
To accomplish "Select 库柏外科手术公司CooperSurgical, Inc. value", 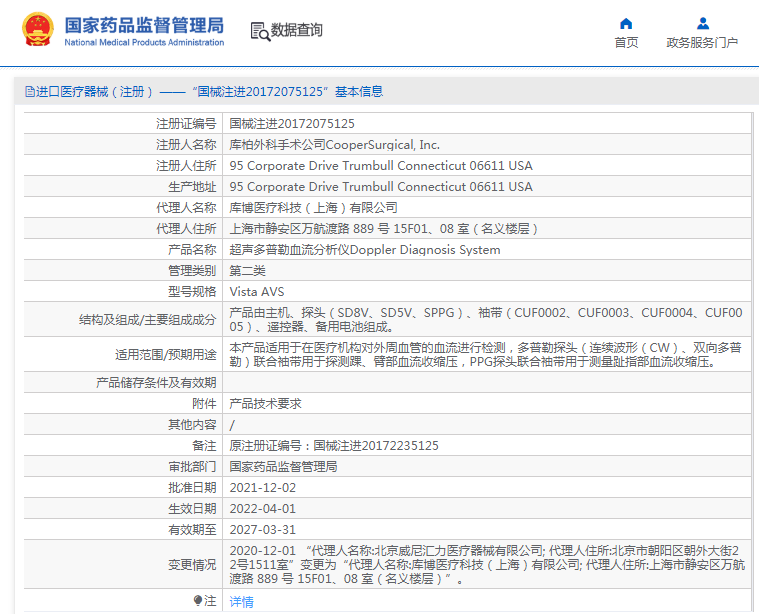I will [334, 144].
